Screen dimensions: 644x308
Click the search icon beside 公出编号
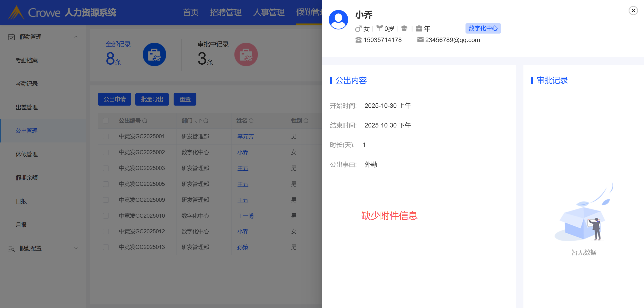pos(145,121)
